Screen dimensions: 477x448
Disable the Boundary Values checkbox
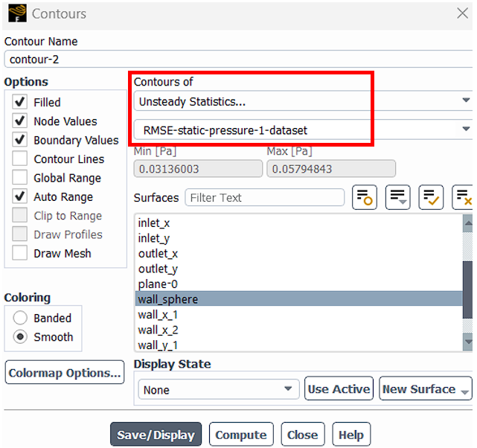pyautogui.click(x=20, y=140)
